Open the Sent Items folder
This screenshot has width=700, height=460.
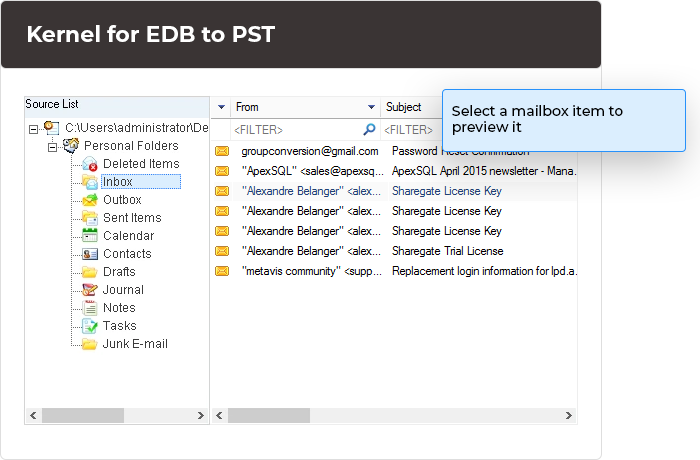click(132, 217)
